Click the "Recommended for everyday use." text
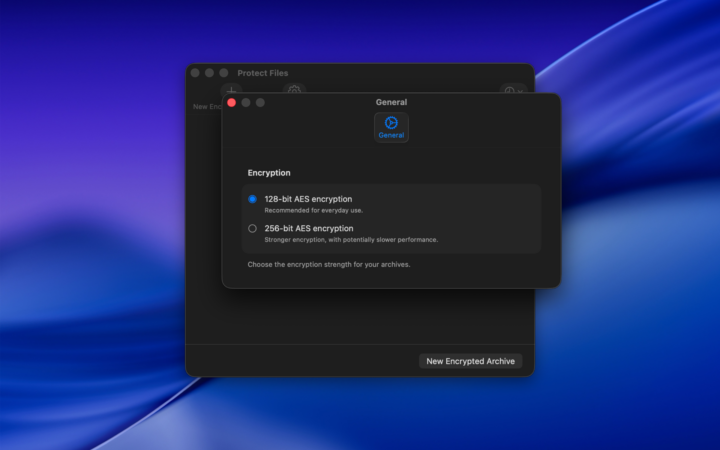 click(314, 210)
